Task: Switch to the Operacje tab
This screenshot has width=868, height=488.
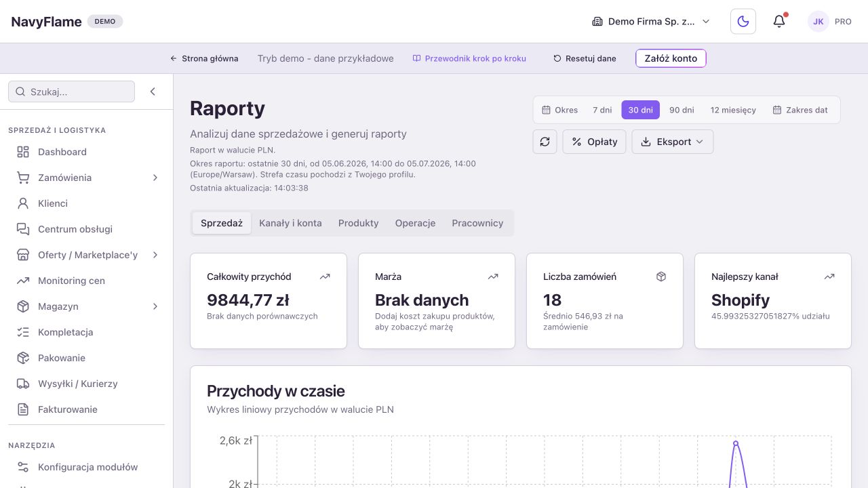Action: pos(416,223)
